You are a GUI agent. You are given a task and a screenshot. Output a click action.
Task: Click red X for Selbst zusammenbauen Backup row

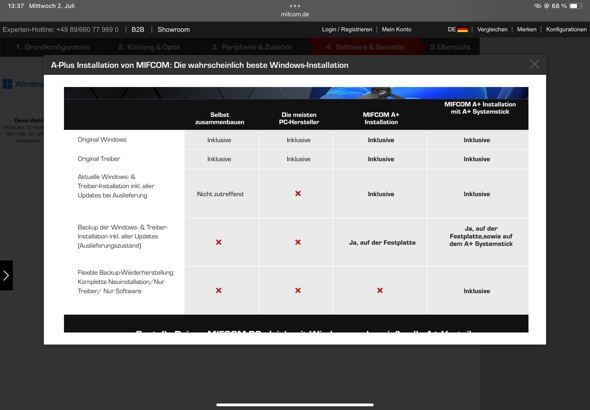(219, 242)
